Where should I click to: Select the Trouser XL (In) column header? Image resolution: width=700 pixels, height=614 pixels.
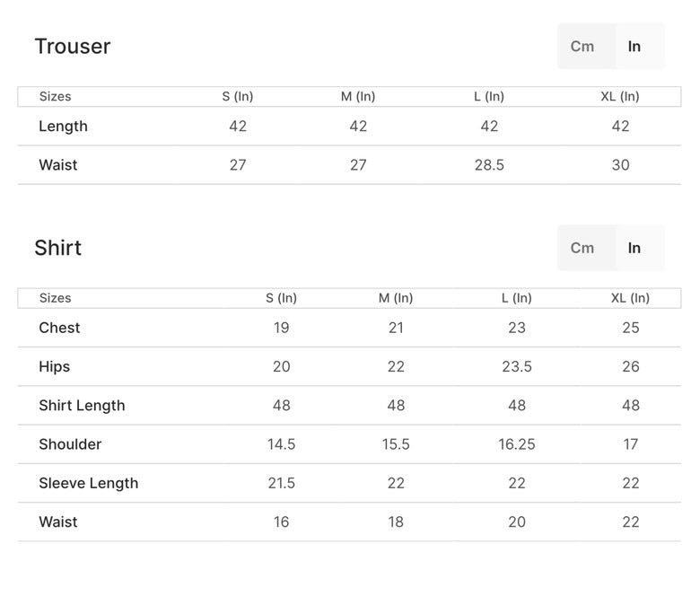(x=620, y=96)
